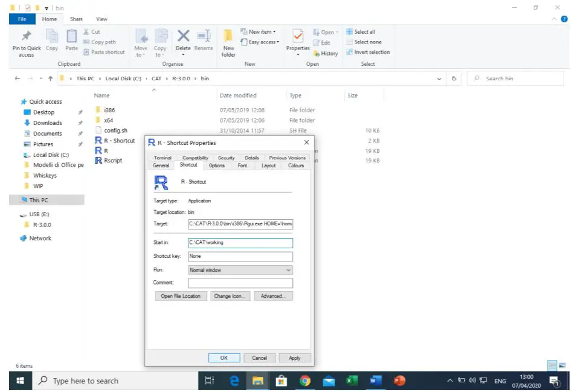Click the Pin to Quick access icon

click(x=27, y=36)
